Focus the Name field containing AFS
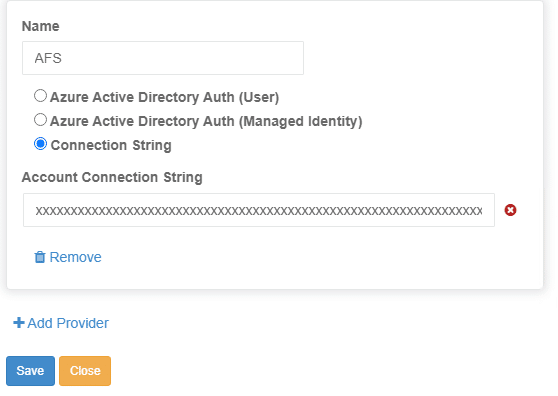This screenshot has width=558, height=396. [163, 58]
